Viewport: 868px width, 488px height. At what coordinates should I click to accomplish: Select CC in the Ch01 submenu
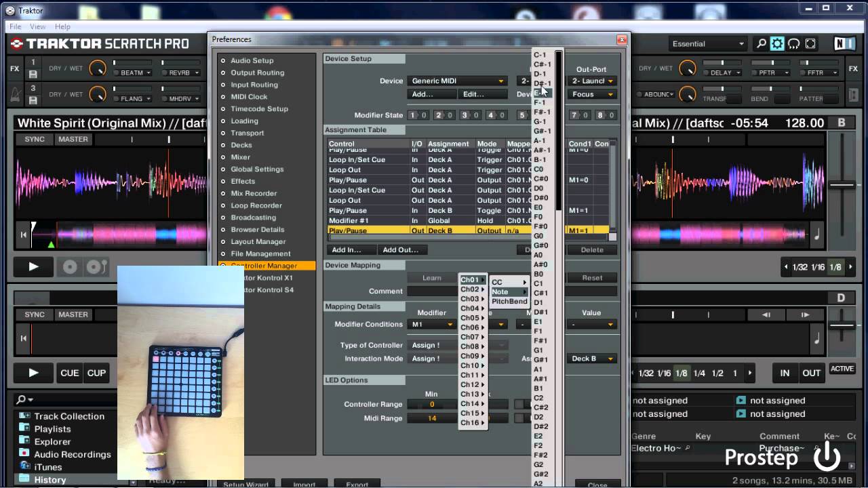(x=509, y=283)
